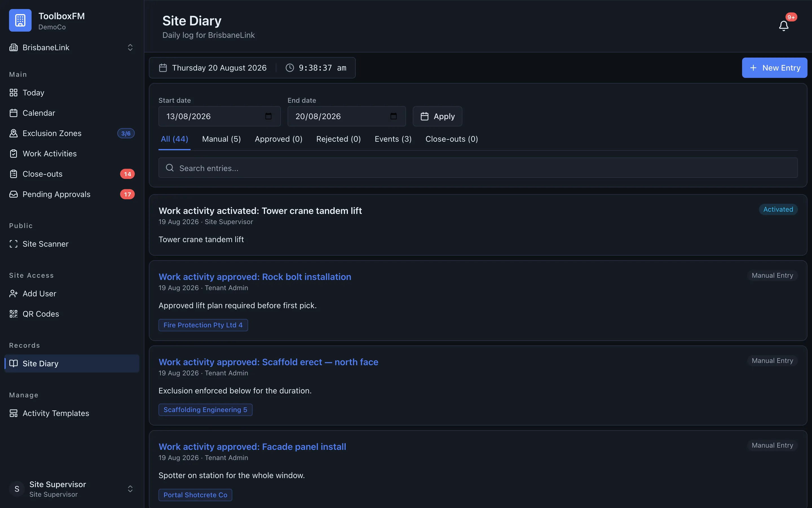Open the notifications bell
The width and height of the screenshot is (812, 508).
pos(784,26)
